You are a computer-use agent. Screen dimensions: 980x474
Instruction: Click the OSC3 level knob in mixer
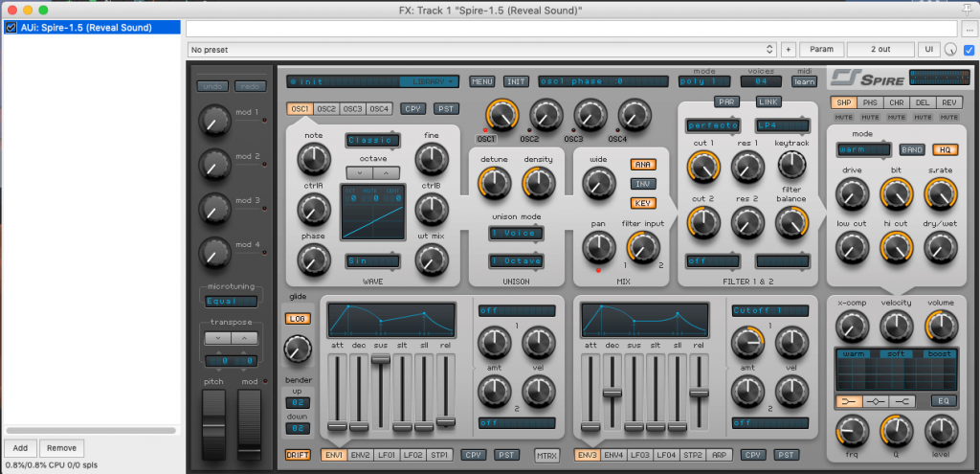pyautogui.click(x=590, y=115)
